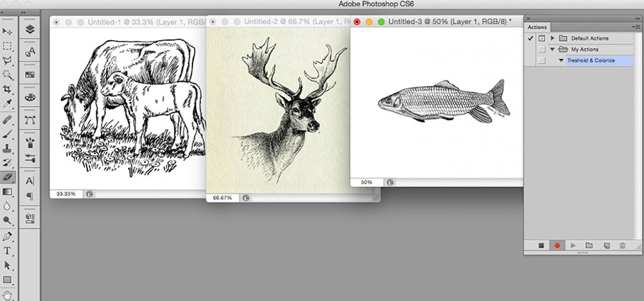The image size is (644, 301).
Task: Select the Rectangular Marquee tool
Action: (x=8, y=46)
